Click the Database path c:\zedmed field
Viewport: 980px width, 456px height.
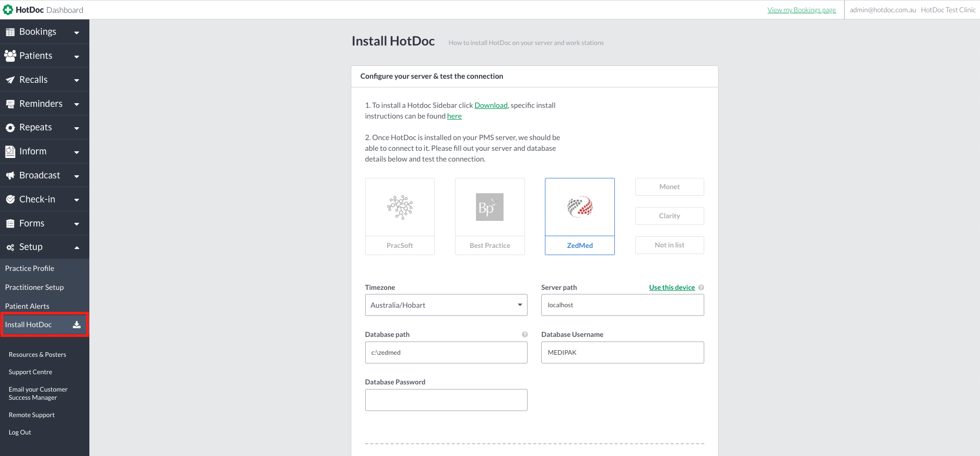pyautogui.click(x=446, y=353)
